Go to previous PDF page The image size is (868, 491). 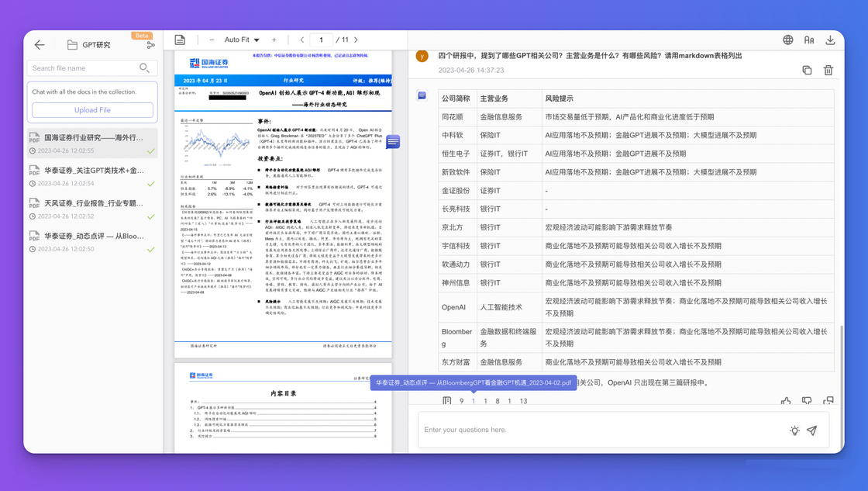301,40
